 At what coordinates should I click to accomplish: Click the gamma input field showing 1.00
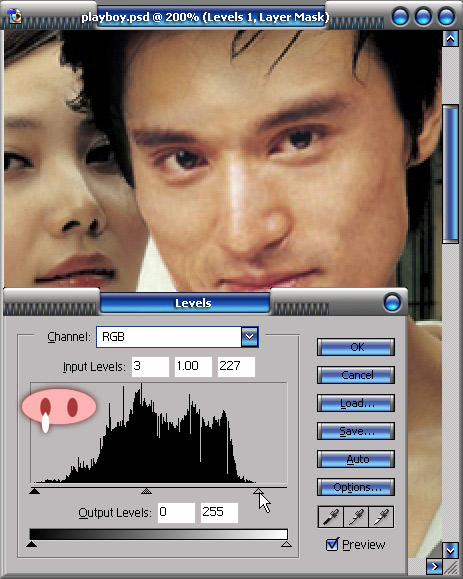click(193, 367)
